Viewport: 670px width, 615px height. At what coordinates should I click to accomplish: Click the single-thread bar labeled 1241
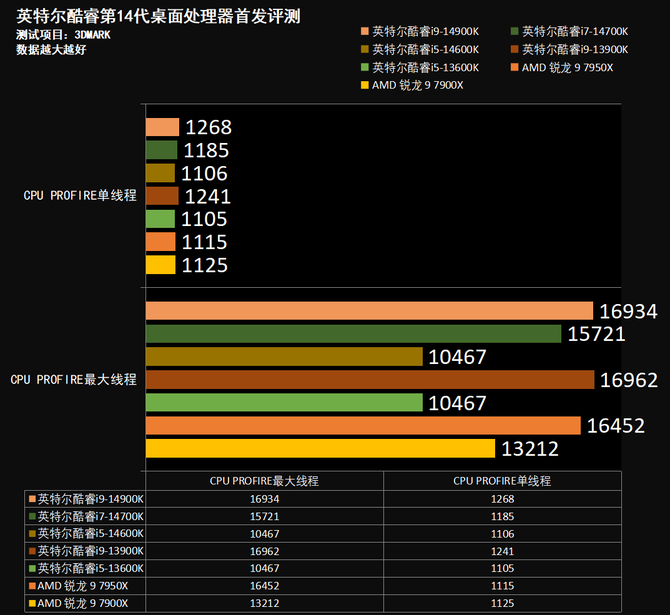pos(162,196)
